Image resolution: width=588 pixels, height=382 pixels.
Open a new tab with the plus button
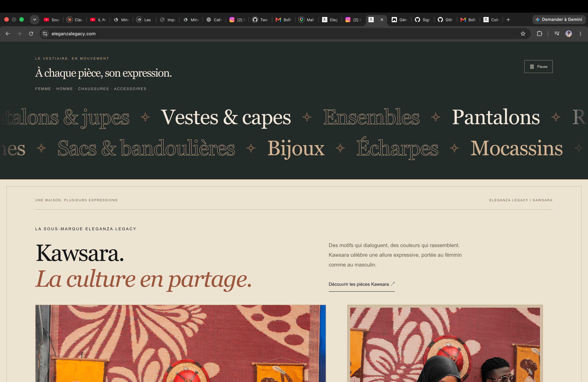pos(508,19)
